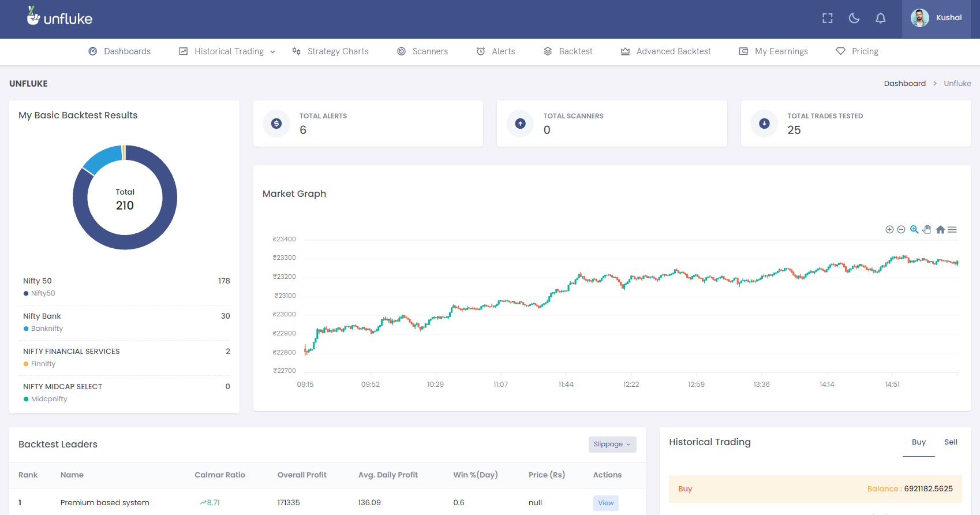The image size is (980, 515).
Task: Select the chart selection zoom tool
Action: [x=914, y=230]
